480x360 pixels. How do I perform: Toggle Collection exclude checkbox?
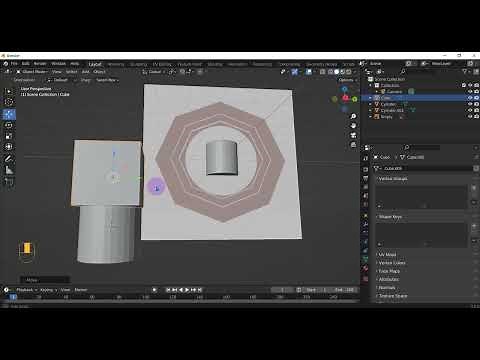pos(464,85)
